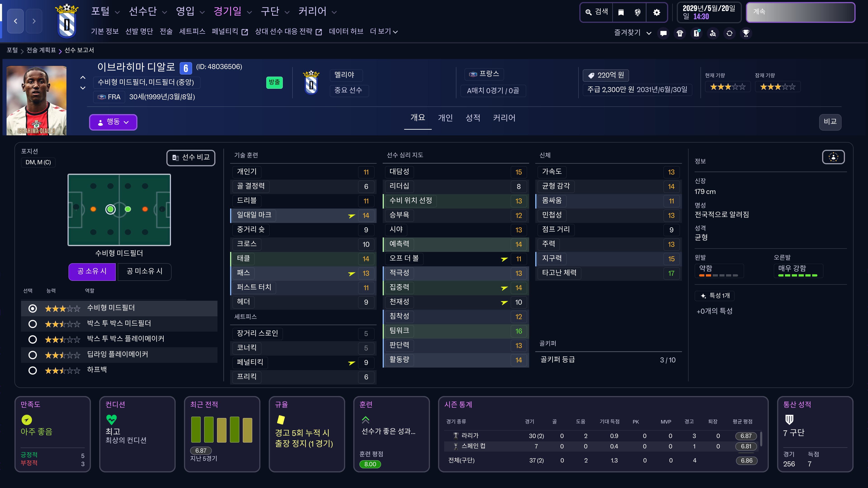Switch to the 성적 tab

473,118
